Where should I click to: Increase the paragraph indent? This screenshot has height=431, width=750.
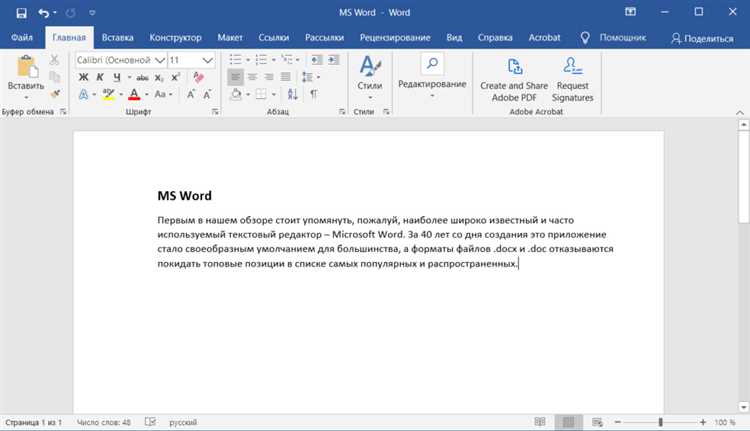point(333,60)
